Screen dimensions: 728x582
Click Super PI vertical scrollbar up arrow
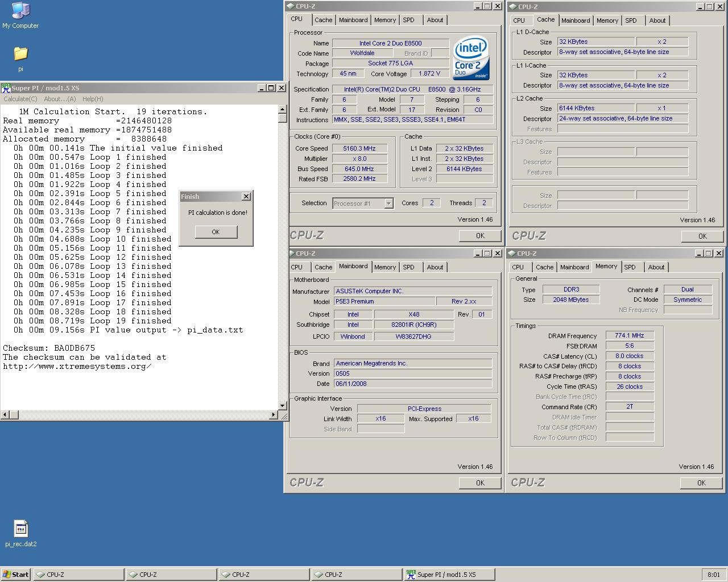[283, 110]
